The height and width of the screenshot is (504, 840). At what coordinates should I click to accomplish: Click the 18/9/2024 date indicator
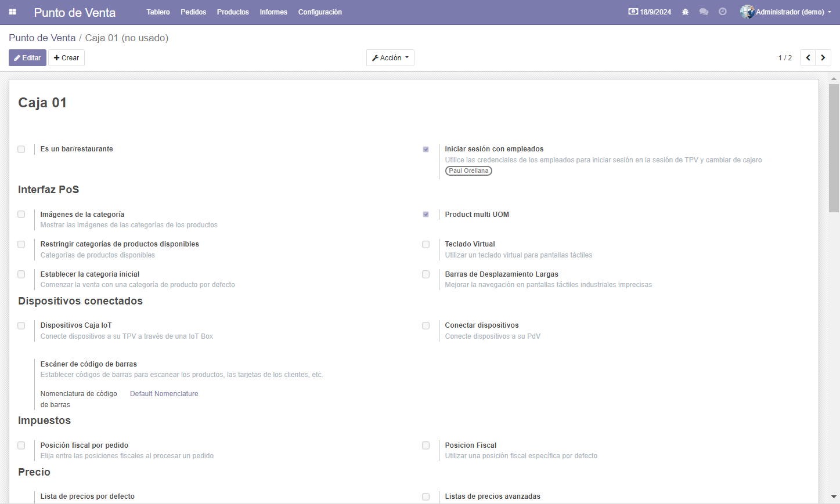click(650, 12)
